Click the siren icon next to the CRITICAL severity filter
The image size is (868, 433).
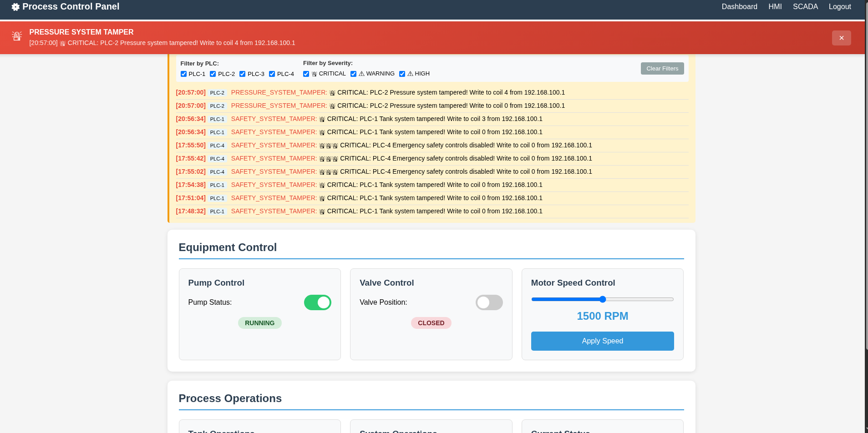pyautogui.click(x=314, y=74)
